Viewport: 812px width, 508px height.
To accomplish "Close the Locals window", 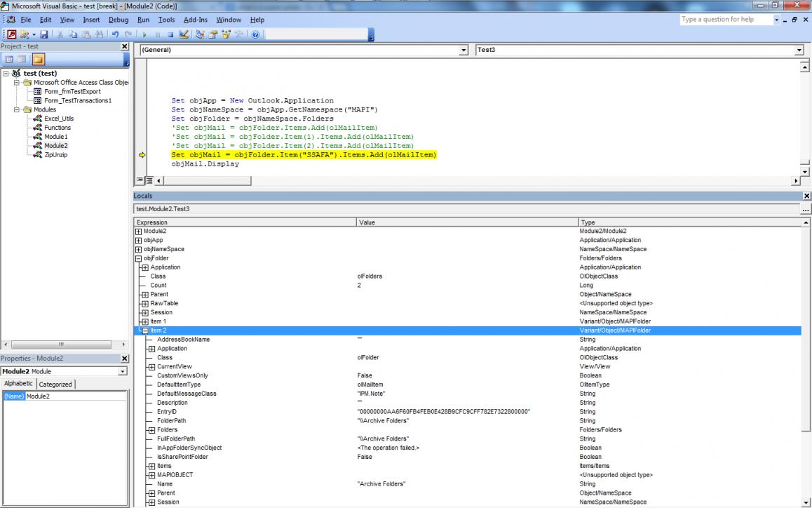I will coord(806,196).
